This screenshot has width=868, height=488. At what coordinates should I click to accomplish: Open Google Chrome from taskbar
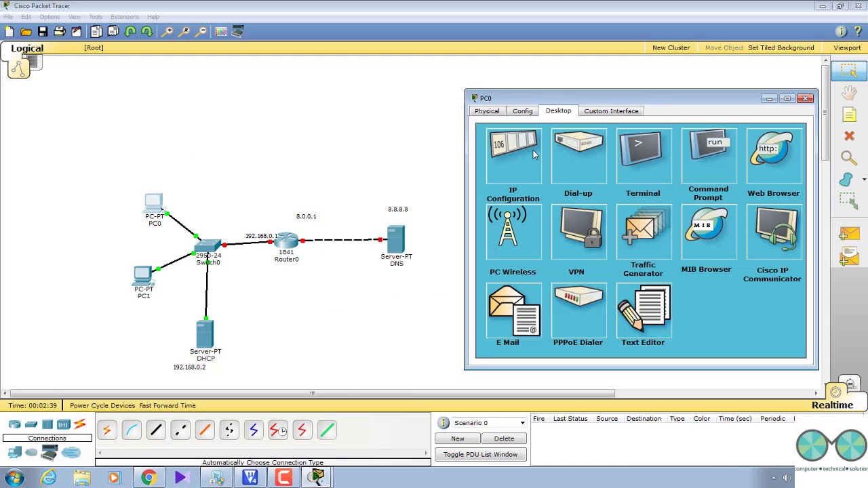[148, 478]
